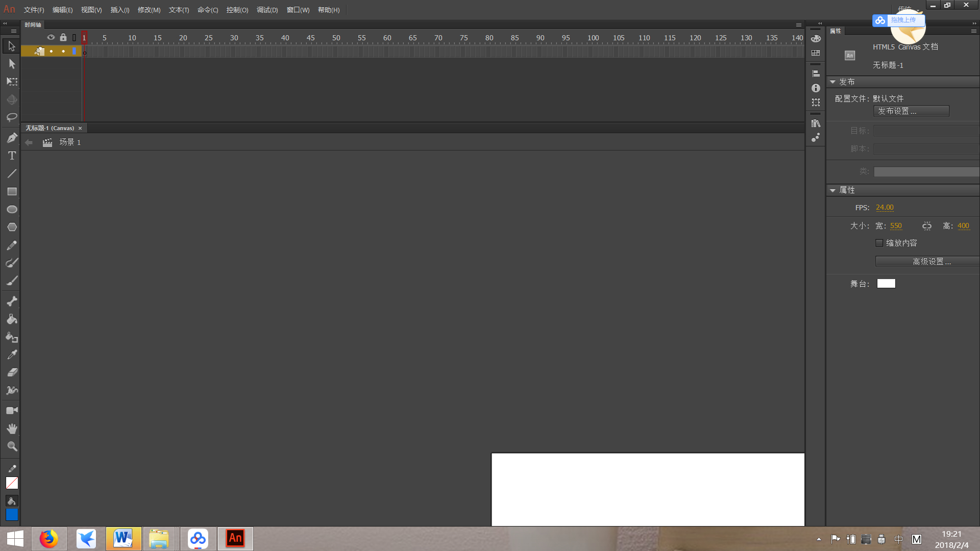Select the Paint Brush tool
The height and width of the screenshot is (551, 980).
[12, 263]
